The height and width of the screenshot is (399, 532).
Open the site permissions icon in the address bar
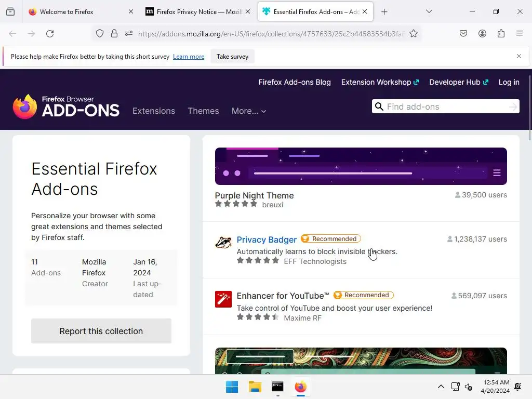(x=129, y=34)
